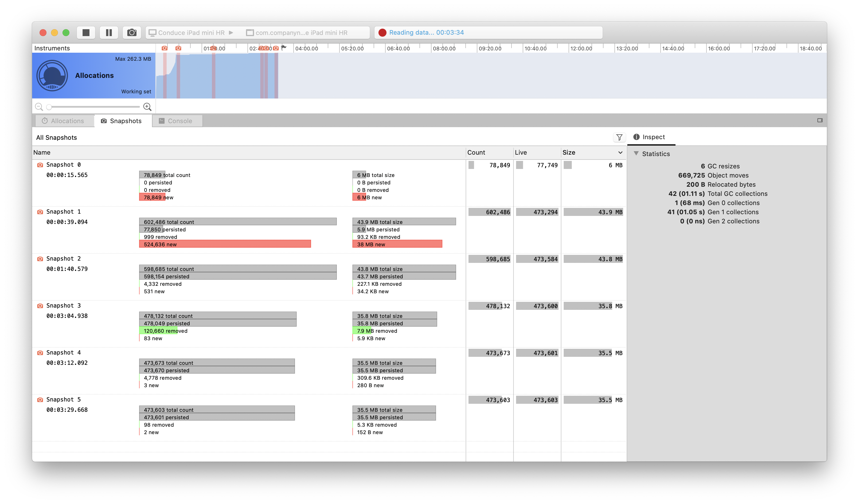Screen dimensions: 859x504
Task: Click the Snapshot 3 camera icon
Action: (40, 306)
